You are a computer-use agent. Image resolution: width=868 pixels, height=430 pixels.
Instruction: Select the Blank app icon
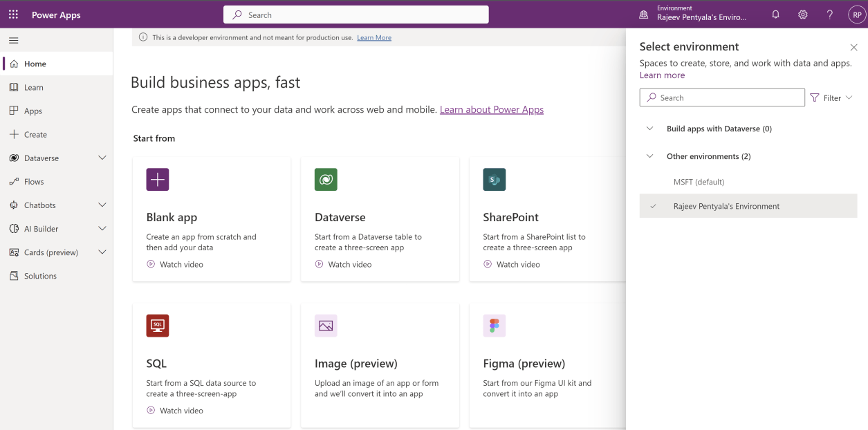pos(157,179)
